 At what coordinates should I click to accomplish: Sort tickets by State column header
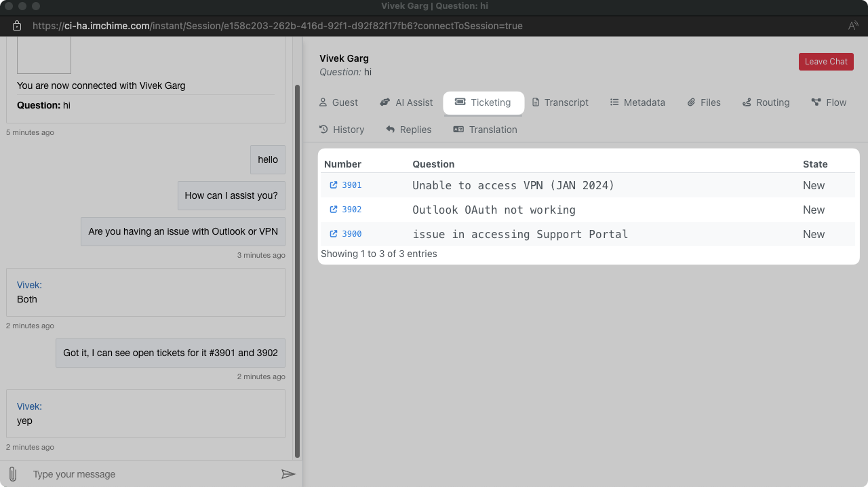point(815,164)
